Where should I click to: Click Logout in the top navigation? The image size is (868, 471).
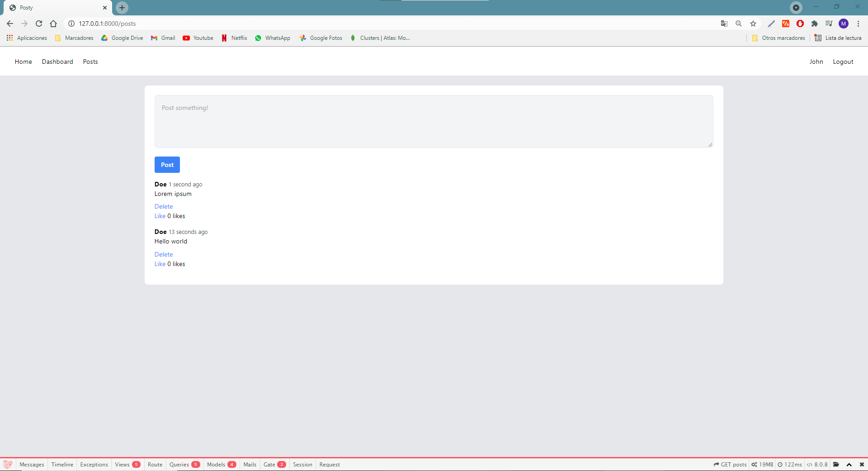[x=843, y=62]
